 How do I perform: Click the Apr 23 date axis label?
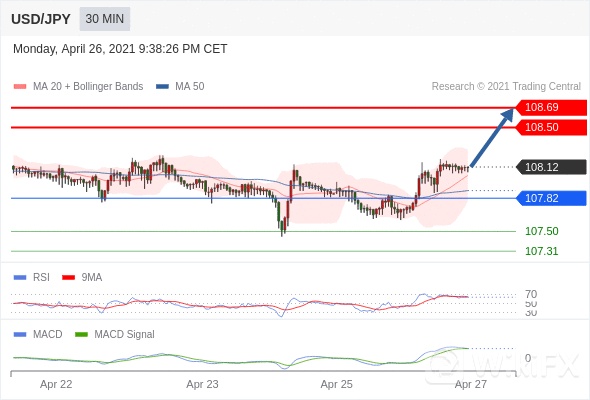point(202,384)
